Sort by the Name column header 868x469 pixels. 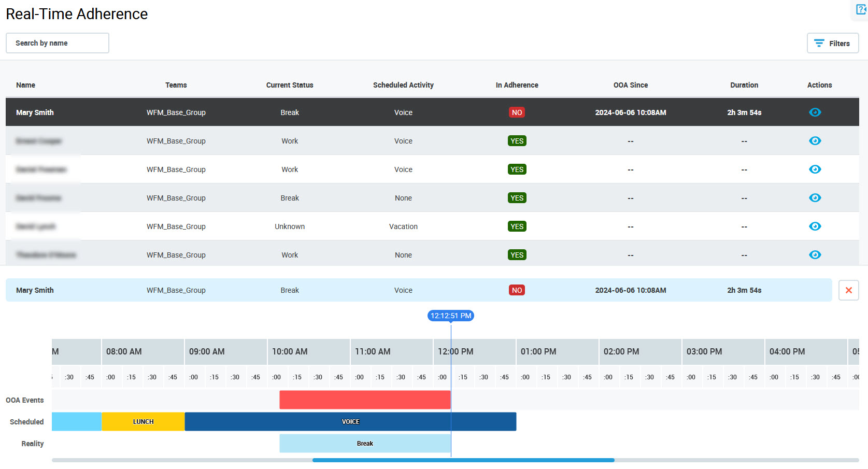pos(25,85)
